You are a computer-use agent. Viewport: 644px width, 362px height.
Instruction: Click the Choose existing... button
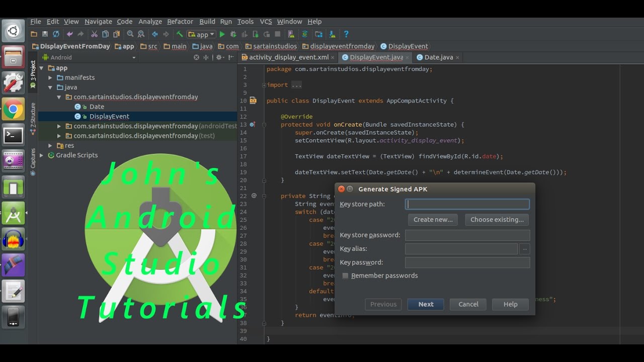click(x=497, y=220)
